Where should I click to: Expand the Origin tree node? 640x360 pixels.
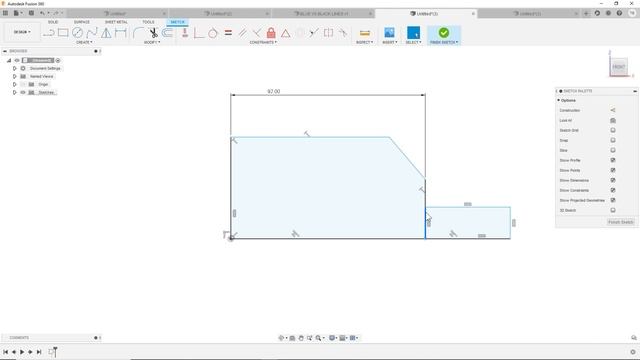pyautogui.click(x=15, y=84)
